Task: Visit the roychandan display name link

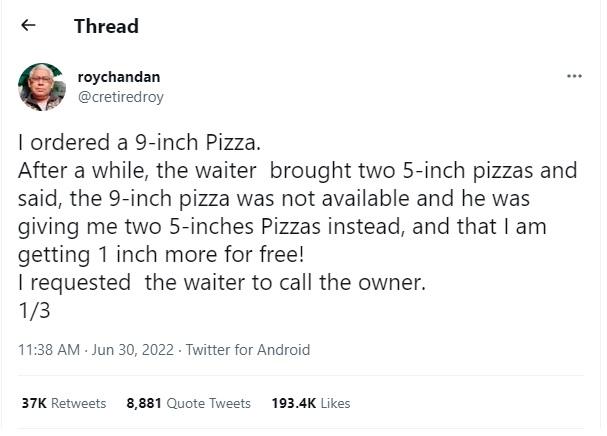Action: (119, 77)
